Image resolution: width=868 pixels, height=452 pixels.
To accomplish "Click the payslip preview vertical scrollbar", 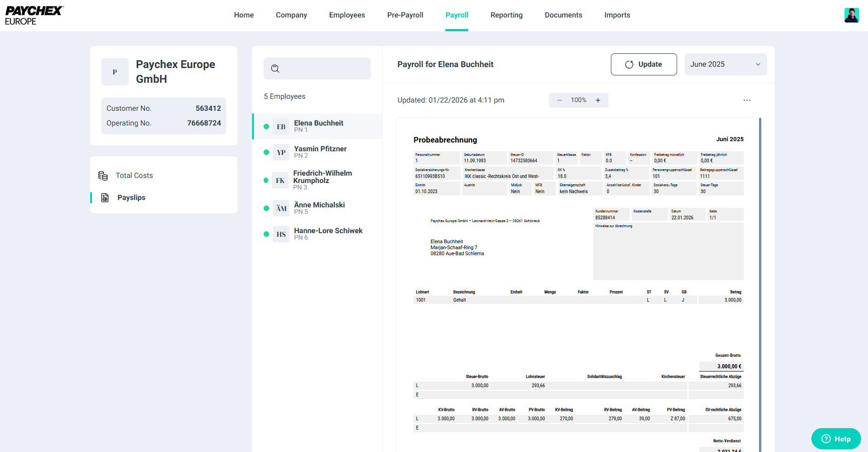I will point(760,276).
